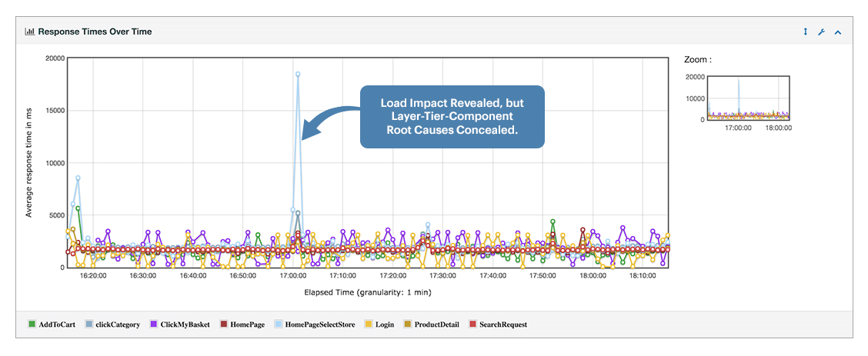Toggle the SearchRequest series in the legend
The image size is (868, 356).
[498, 324]
